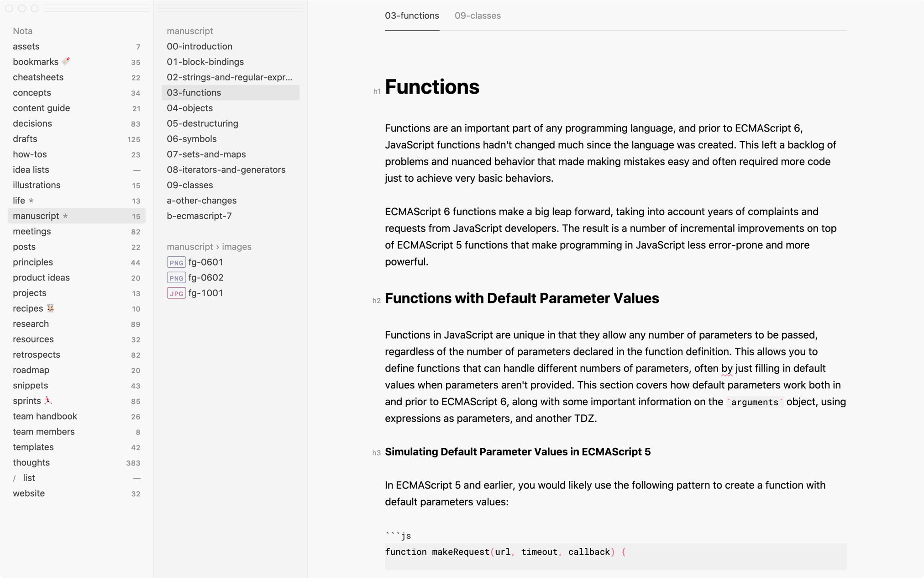
Task: Open the b-ecmascript-7 note
Action: [231, 216]
